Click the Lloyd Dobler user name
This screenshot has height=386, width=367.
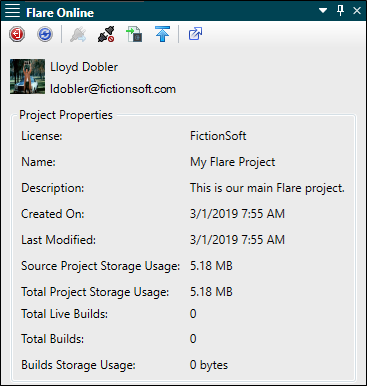click(x=84, y=67)
